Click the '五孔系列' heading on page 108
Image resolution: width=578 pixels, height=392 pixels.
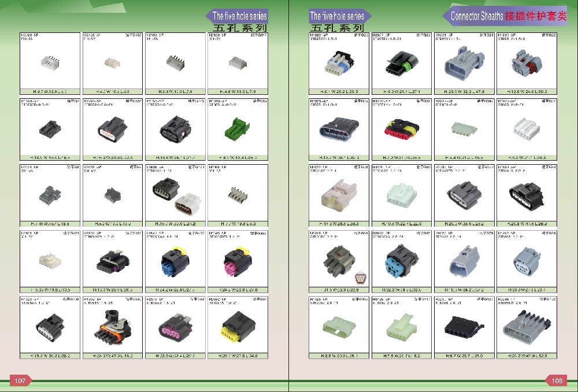click(x=337, y=28)
